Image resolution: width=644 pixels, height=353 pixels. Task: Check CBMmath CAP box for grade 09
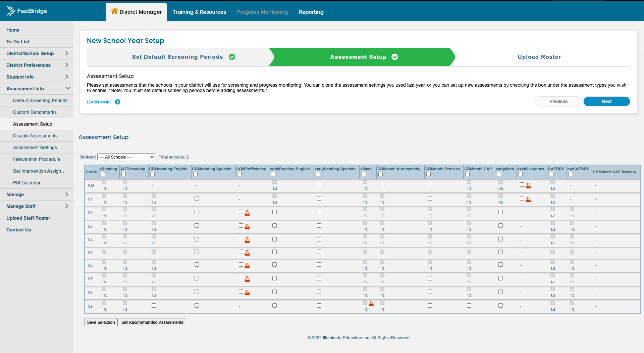point(469,306)
